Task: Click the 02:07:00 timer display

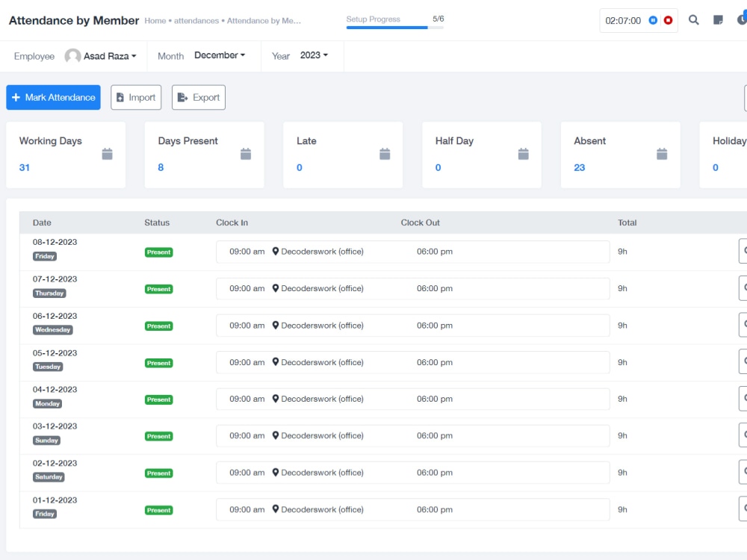Action: (623, 20)
